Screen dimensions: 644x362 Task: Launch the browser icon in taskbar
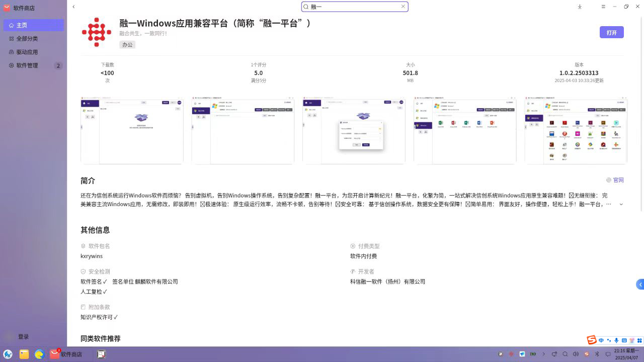click(x=39, y=354)
